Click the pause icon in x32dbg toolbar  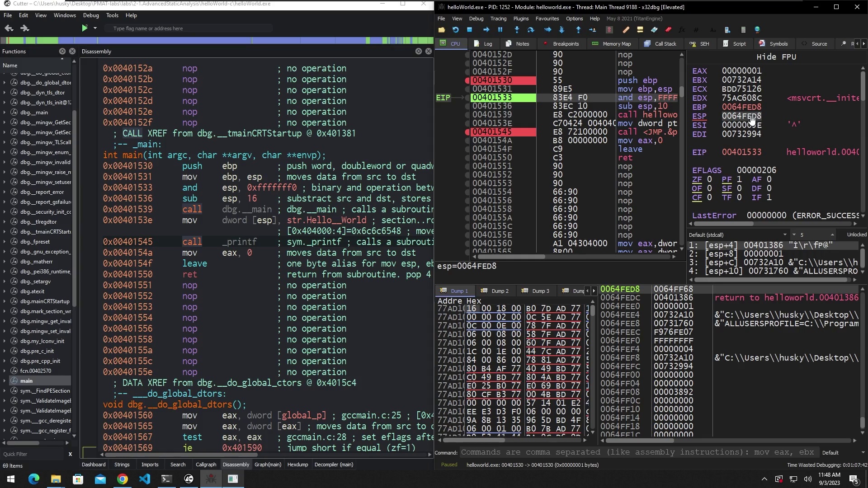tap(500, 30)
